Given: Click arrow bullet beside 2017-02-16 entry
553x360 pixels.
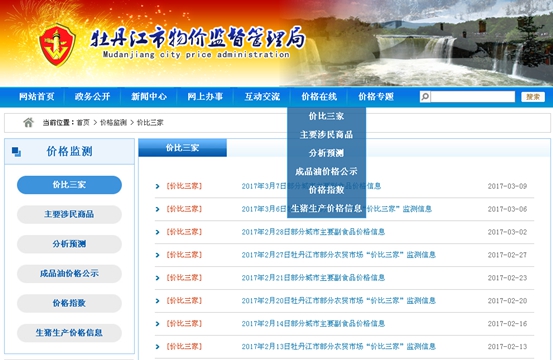Looking at the screenshot, I should click(157, 324).
